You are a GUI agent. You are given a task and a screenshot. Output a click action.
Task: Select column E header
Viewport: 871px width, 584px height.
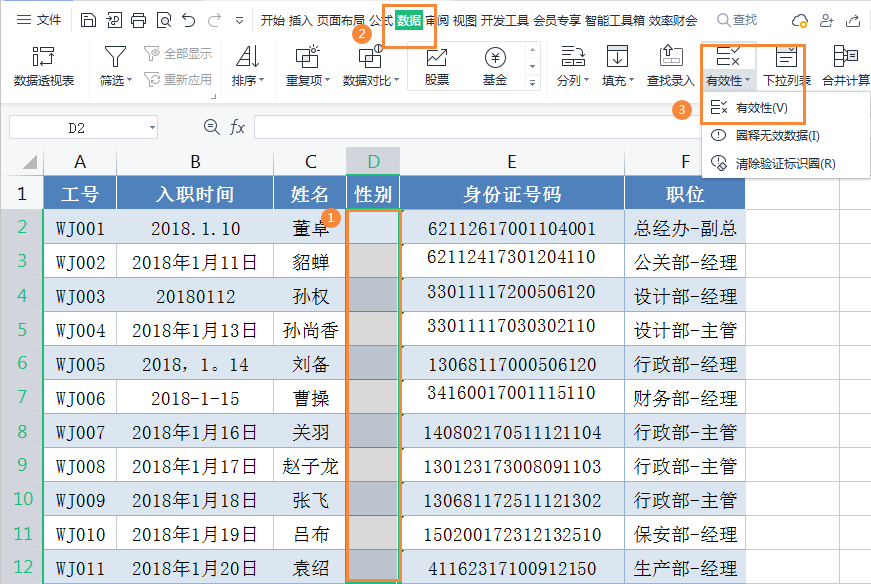512,162
